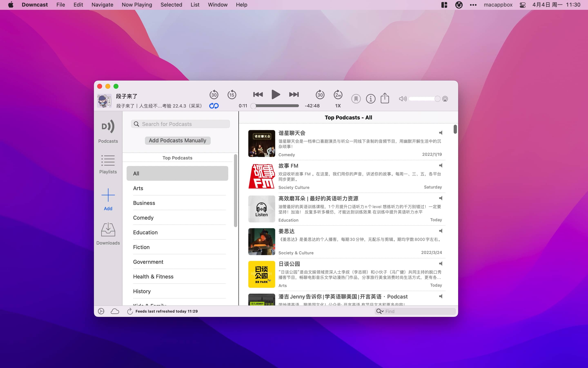Click the playback progress bar
Viewport: 588px width, 368px height.
(x=276, y=106)
